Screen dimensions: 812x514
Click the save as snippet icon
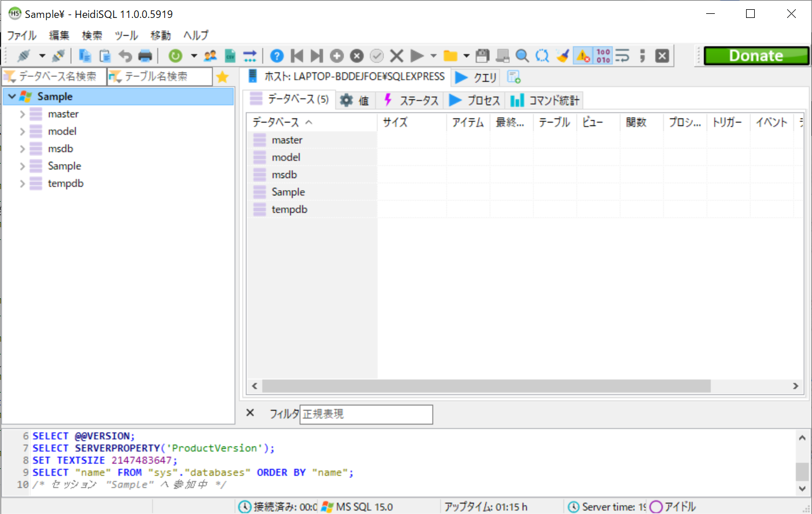point(503,56)
